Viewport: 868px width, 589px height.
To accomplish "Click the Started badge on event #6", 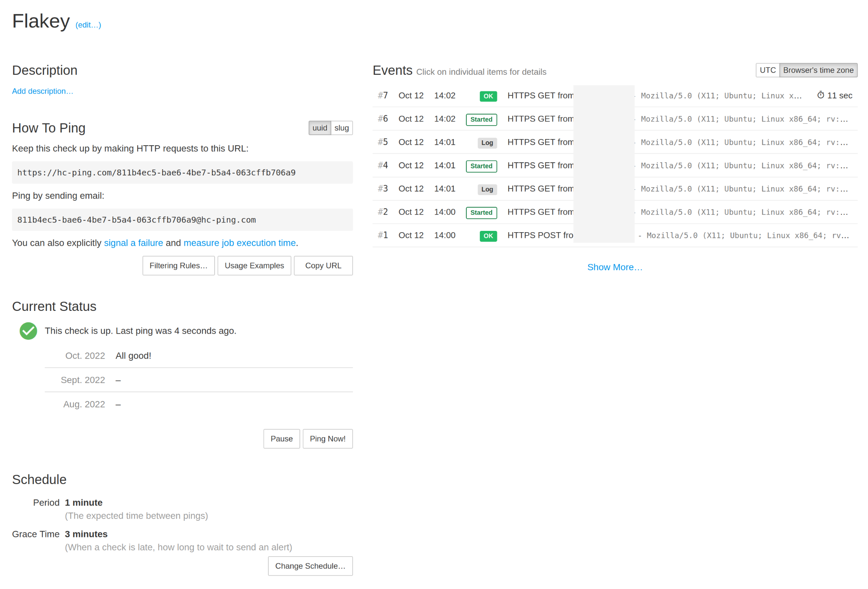I will click(x=481, y=119).
